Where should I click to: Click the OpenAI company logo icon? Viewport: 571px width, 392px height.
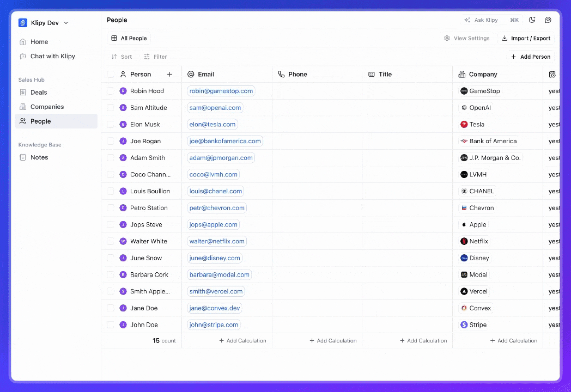click(x=464, y=108)
